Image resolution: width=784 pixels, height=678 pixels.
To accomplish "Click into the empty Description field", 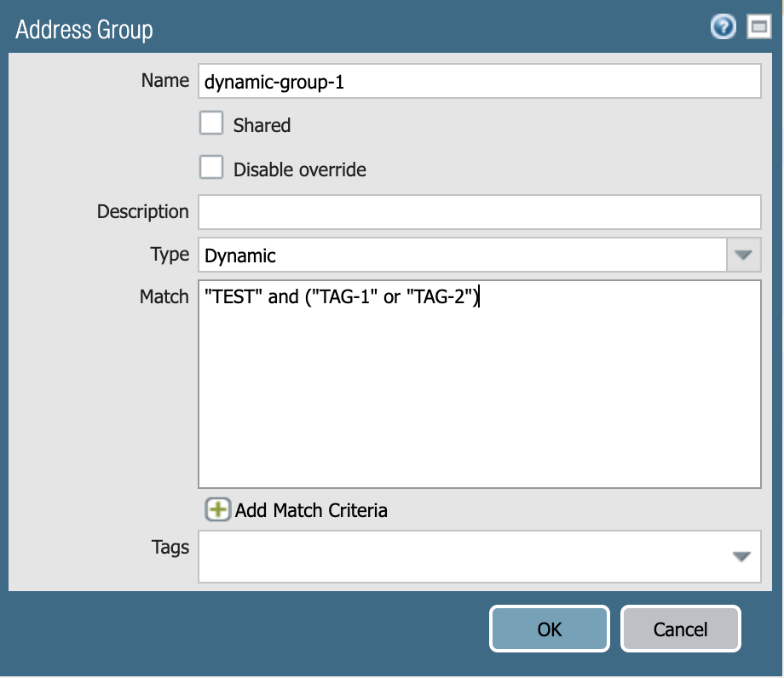I will point(480,212).
